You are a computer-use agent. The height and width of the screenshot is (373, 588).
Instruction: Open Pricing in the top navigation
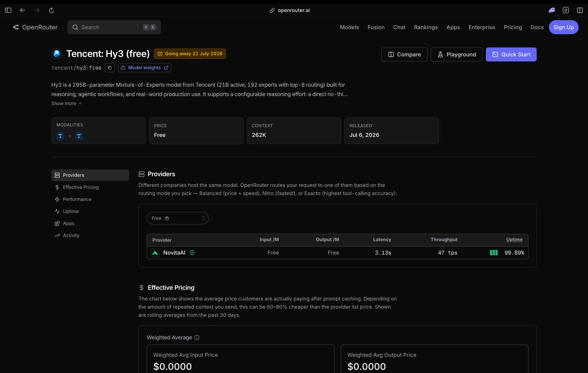[513, 27]
